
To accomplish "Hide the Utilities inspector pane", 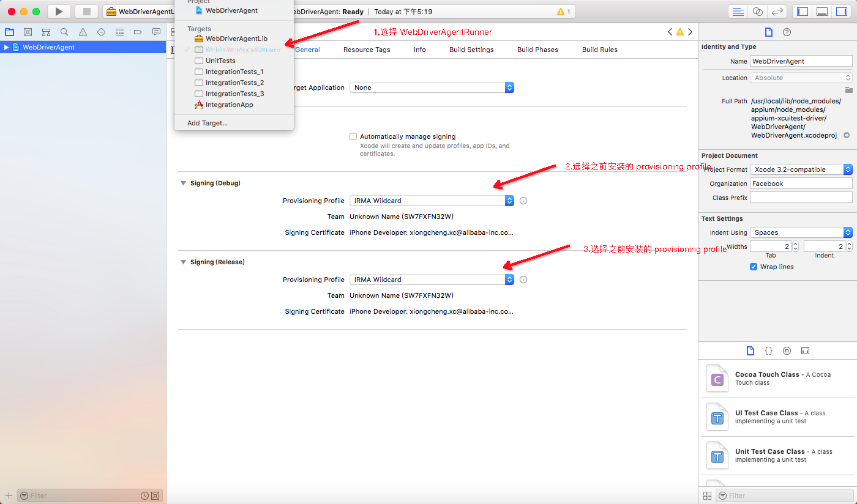I will [x=842, y=12].
